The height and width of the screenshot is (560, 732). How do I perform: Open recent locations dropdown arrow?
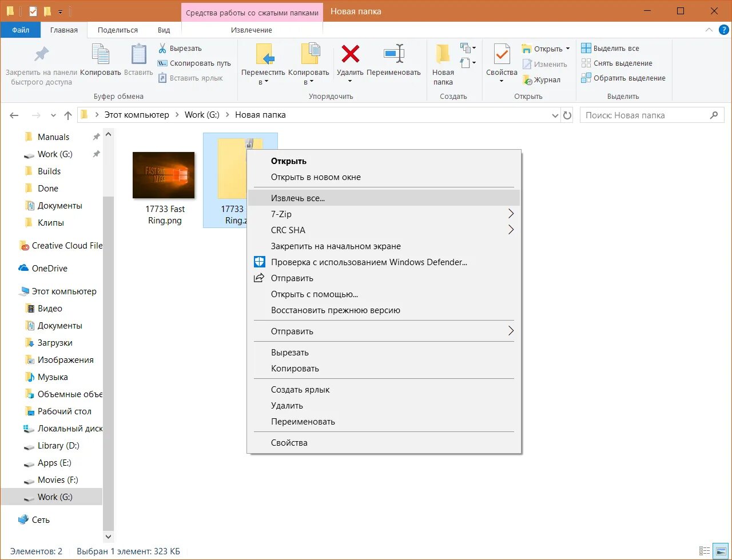53,115
